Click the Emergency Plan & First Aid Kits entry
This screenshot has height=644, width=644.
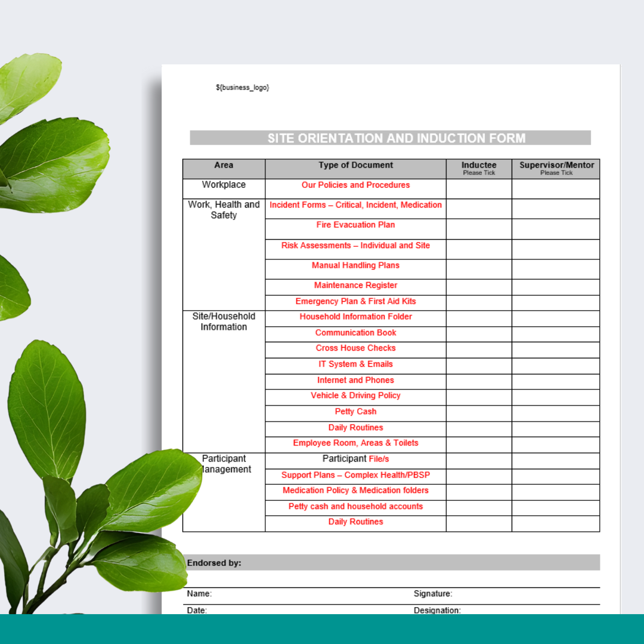pyautogui.click(x=355, y=301)
